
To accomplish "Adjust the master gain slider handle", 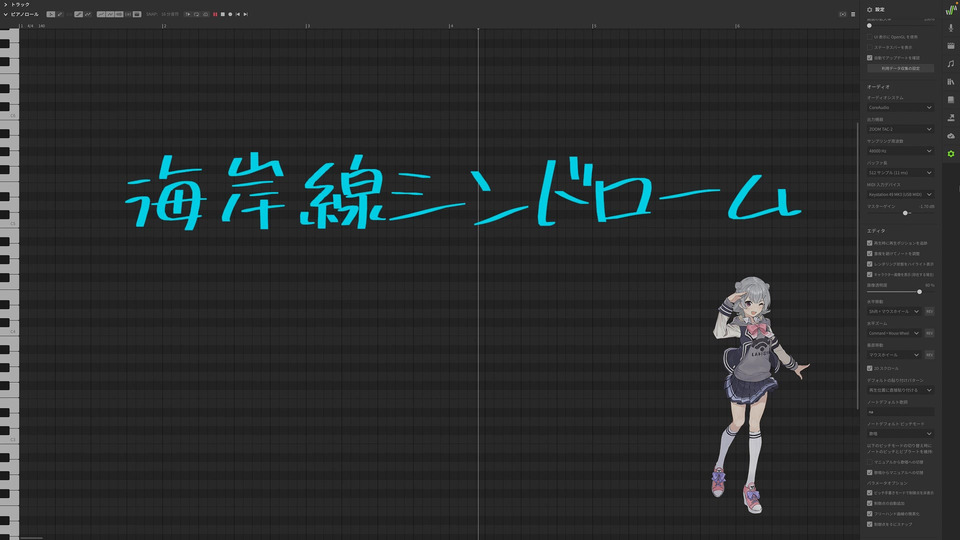I will tap(906, 213).
